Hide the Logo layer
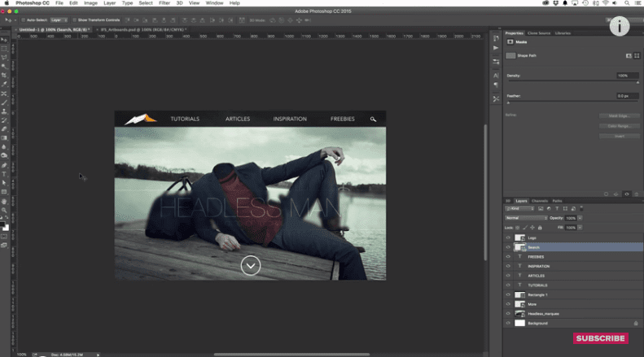This screenshot has width=644, height=357. pos(508,238)
